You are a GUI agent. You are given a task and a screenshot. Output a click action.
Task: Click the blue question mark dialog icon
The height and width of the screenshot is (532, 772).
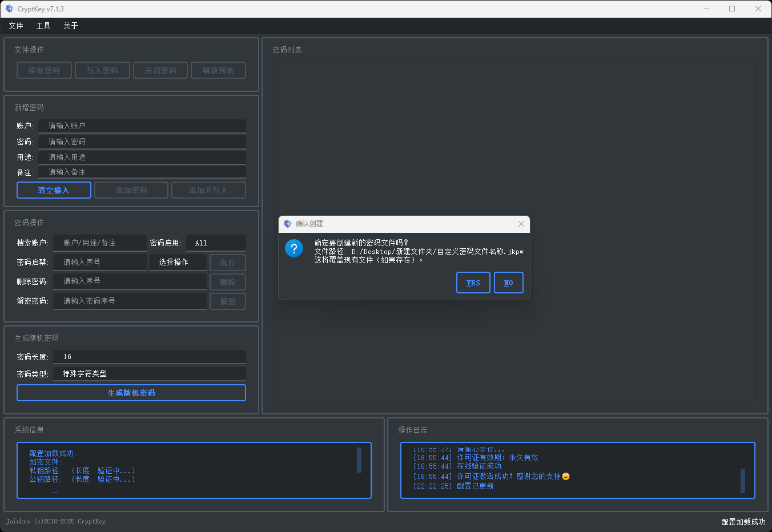click(294, 248)
